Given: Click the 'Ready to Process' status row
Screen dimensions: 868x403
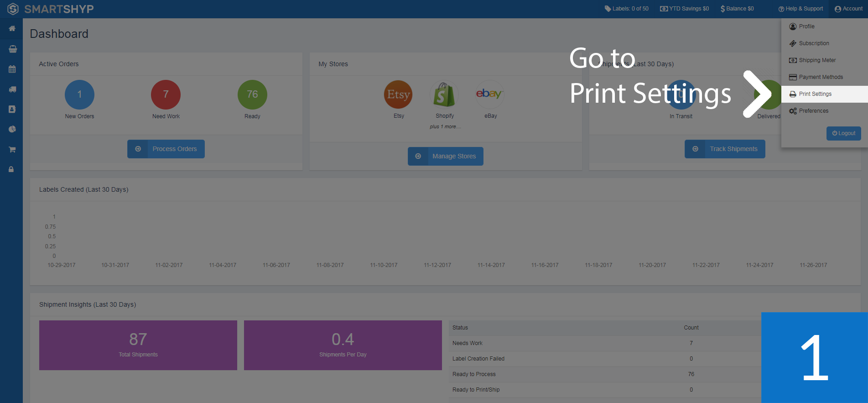Looking at the screenshot, I should point(605,374).
